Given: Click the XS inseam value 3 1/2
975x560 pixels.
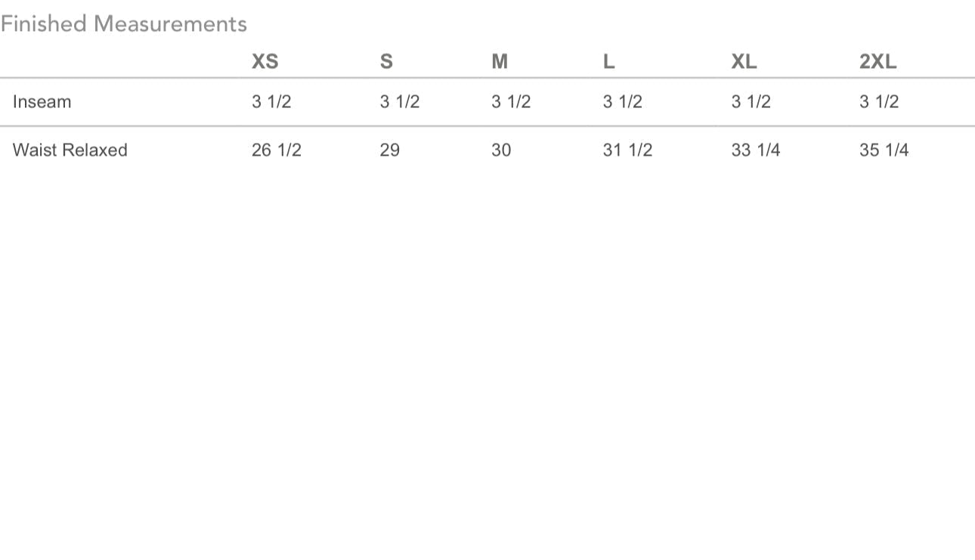Looking at the screenshot, I should point(271,102).
